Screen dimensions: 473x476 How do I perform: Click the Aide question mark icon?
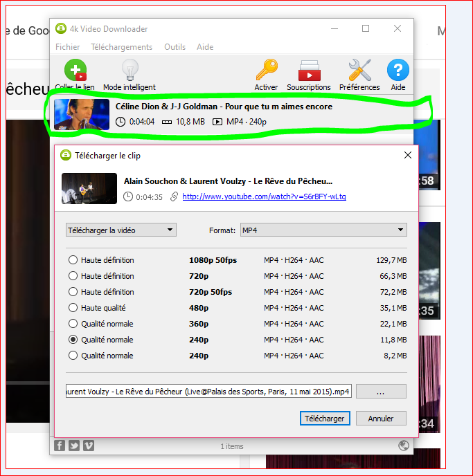click(x=398, y=70)
